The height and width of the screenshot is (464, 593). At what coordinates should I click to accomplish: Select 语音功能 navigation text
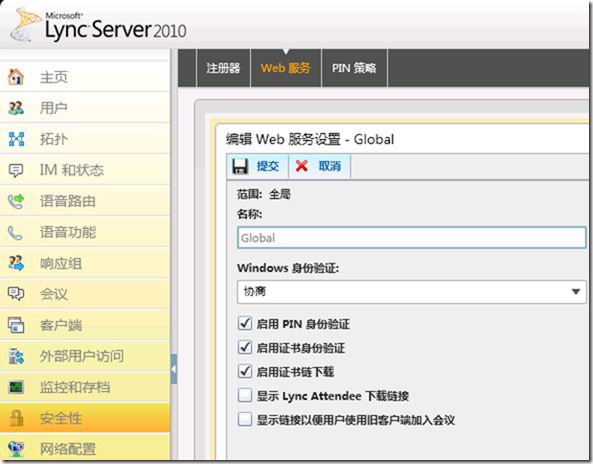(68, 232)
